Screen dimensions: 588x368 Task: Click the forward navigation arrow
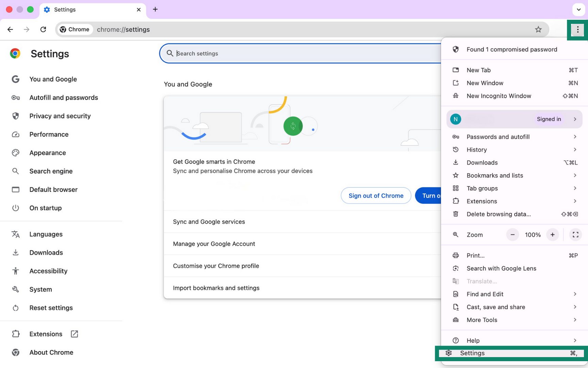point(27,29)
